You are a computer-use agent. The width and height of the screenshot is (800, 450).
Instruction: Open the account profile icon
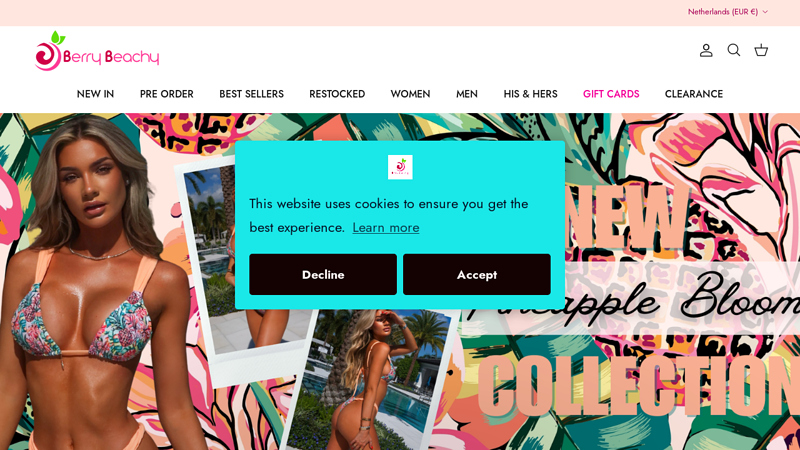click(x=706, y=50)
